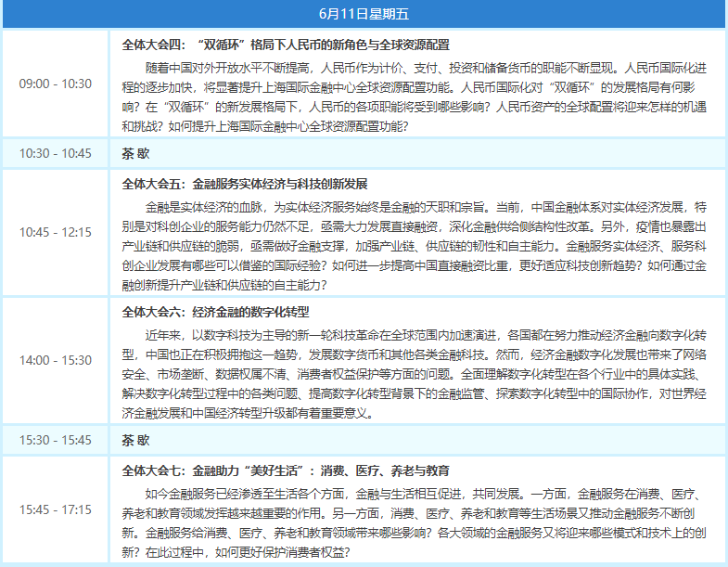Click the morning 茶歇 entry after session four
Viewport: 728px width, 567px height.
pyautogui.click(x=135, y=153)
